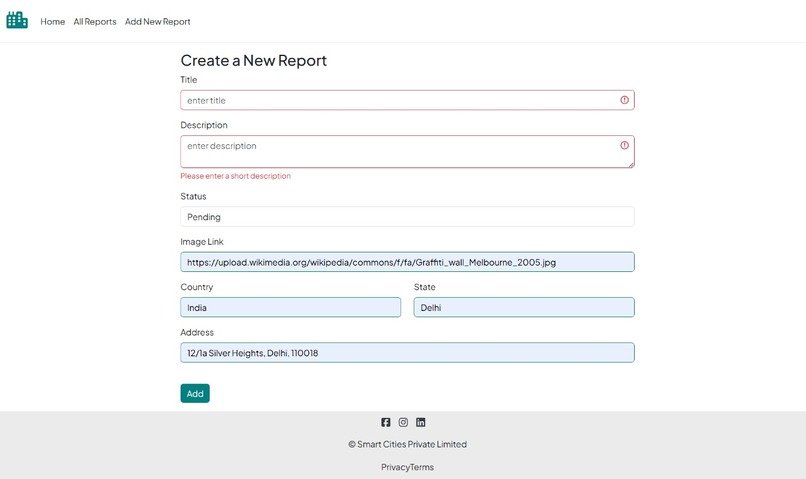Open the Instagram icon in the footer

(403, 422)
